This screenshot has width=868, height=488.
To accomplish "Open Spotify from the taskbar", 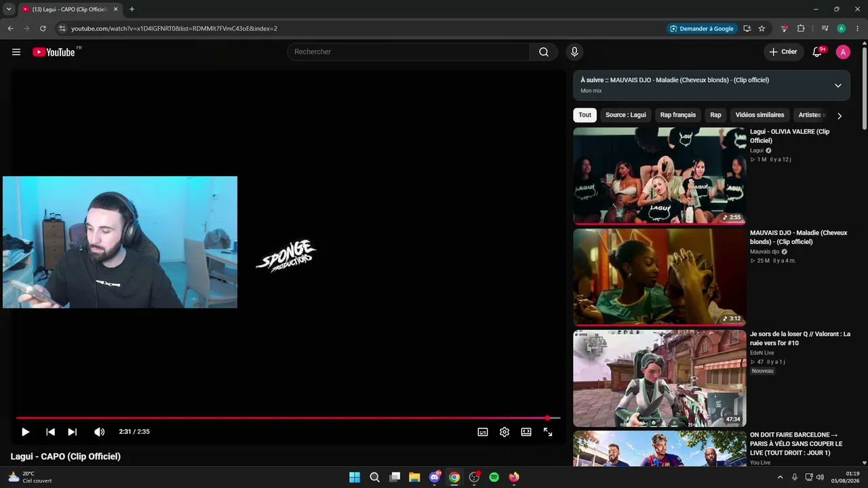I will coord(494,477).
